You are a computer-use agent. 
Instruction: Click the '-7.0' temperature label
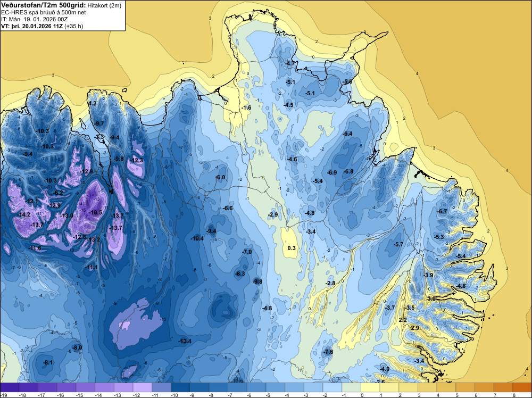tap(247, 252)
